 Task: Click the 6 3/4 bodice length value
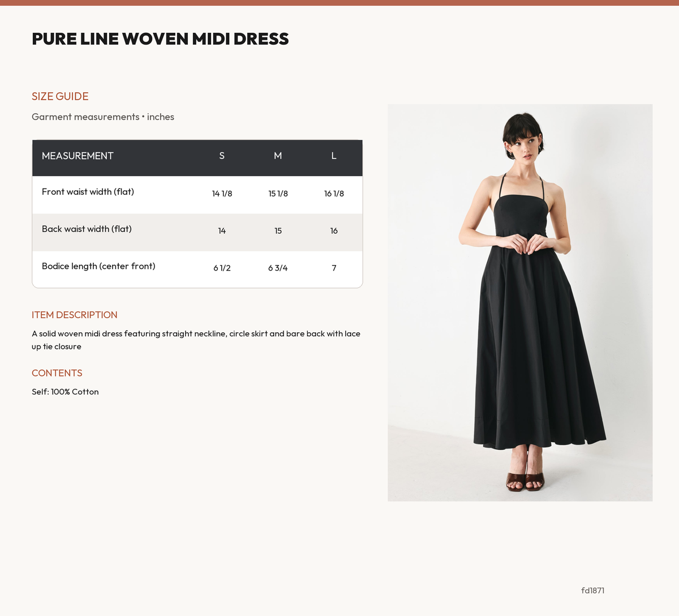[278, 268]
